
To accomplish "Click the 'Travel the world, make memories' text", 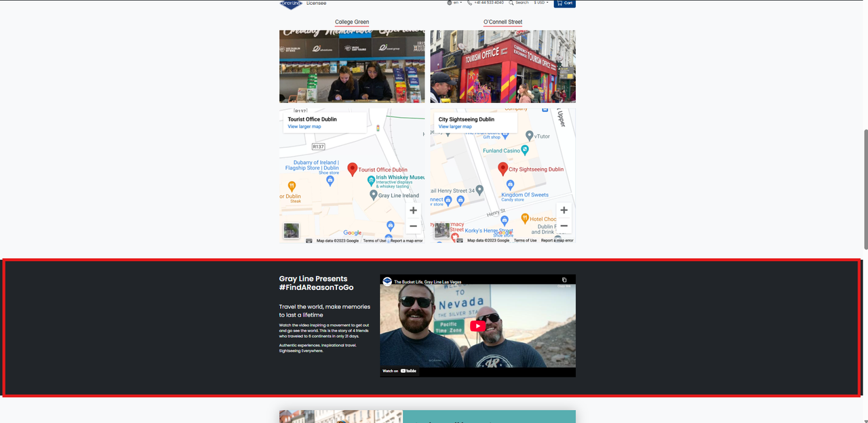I will pos(325,310).
